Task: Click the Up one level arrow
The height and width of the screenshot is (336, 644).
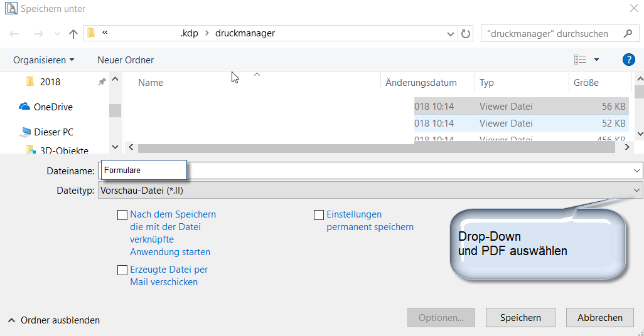Action: tap(73, 34)
